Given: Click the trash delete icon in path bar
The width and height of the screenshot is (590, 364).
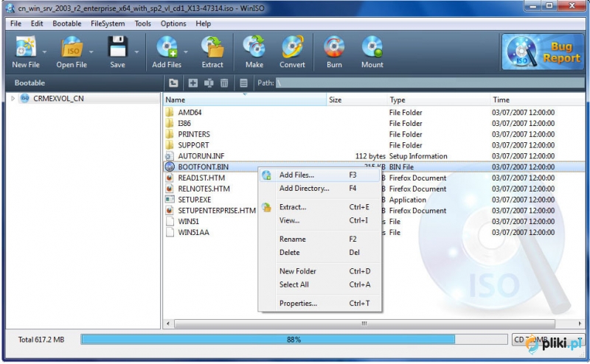Looking at the screenshot, I should point(224,83).
